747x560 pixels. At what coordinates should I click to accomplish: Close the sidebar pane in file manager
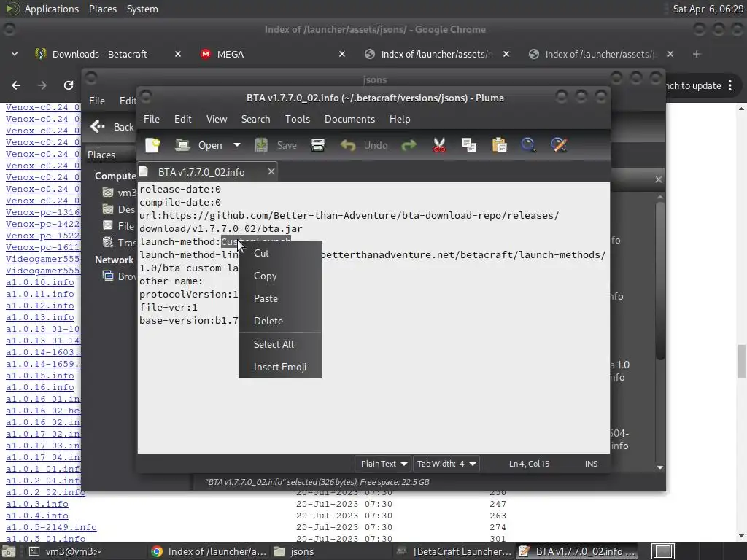click(659, 179)
